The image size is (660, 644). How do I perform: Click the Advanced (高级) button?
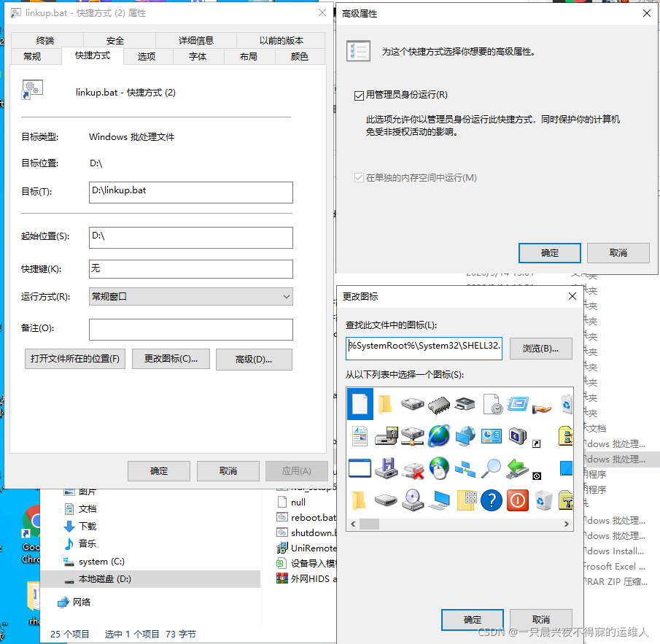coord(254,360)
